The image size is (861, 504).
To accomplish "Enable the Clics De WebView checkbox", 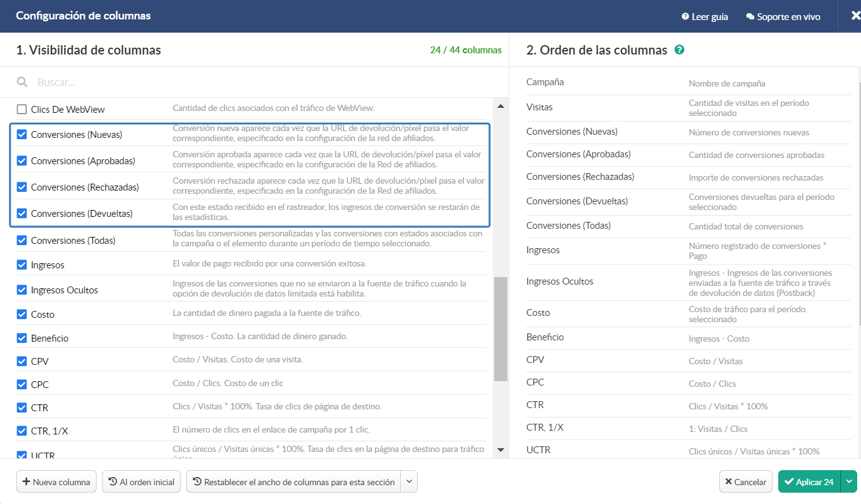I will pyautogui.click(x=22, y=109).
